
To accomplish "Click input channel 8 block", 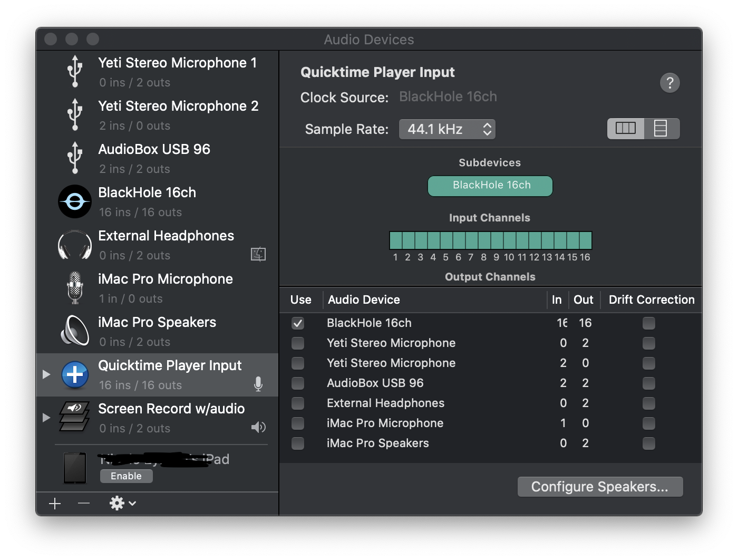I will point(484,240).
